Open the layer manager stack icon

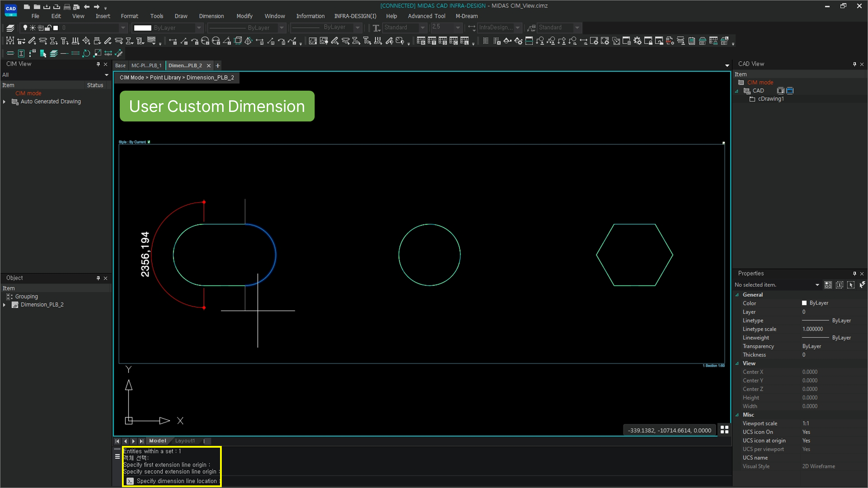10,28
